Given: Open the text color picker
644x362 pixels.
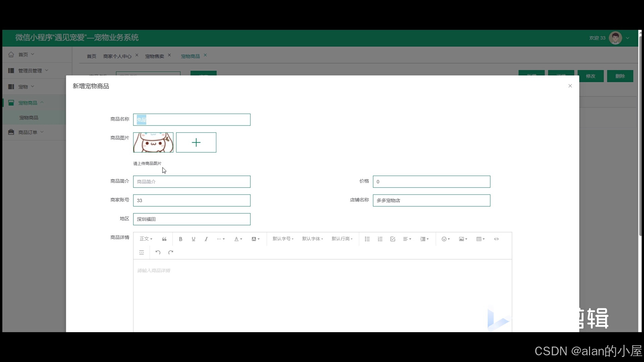Looking at the screenshot, I should [238, 239].
